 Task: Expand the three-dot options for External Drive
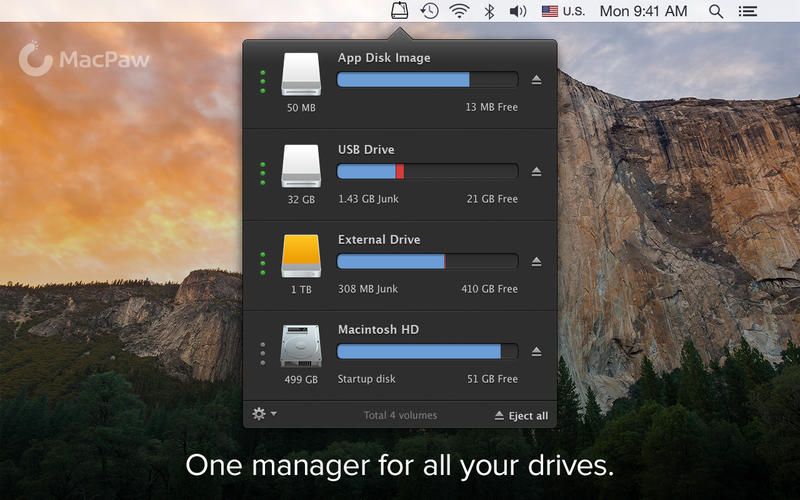coord(263,262)
